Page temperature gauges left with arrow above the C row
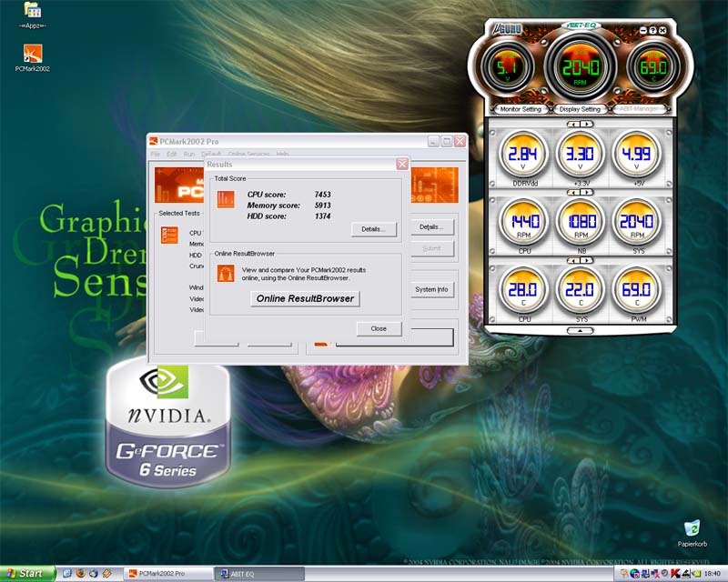Image resolution: width=728 pixels, height=582 pixels. [x=574, y=260]
